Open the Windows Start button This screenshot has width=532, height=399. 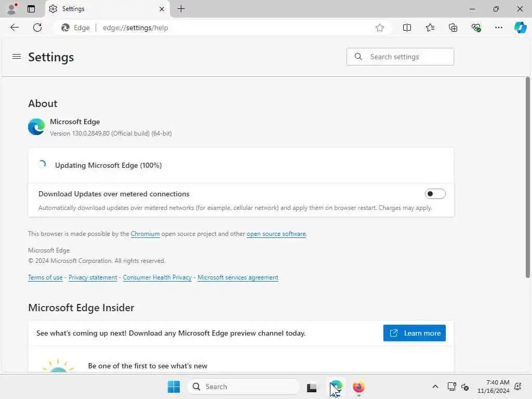tap(174, 387)
